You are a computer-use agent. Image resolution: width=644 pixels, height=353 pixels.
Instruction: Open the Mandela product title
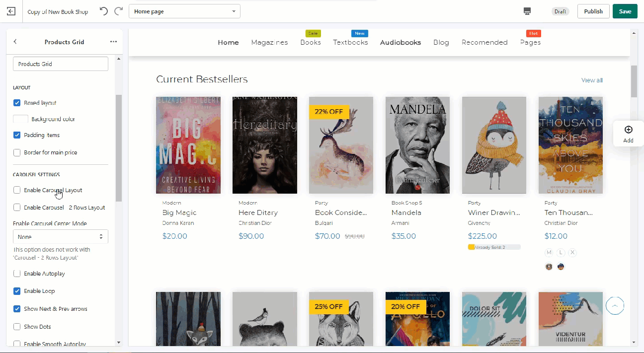click(x=406, y=212)
